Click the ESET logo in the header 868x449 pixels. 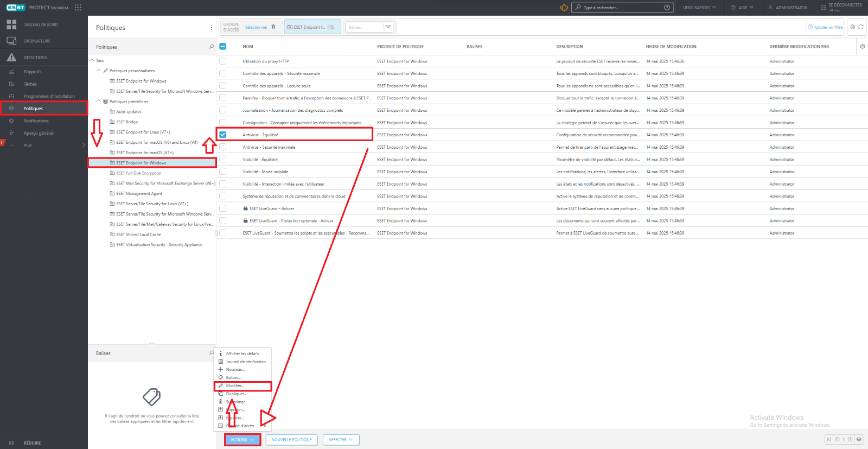click(16, 8)
